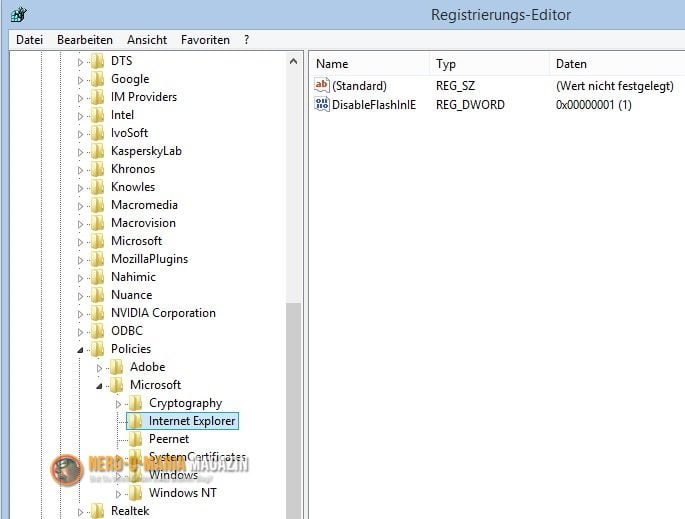Image resolution: width=685 pixels, height=519 pixels.
Task: Sort values by the Name column
Action: [x=370, y=64]
